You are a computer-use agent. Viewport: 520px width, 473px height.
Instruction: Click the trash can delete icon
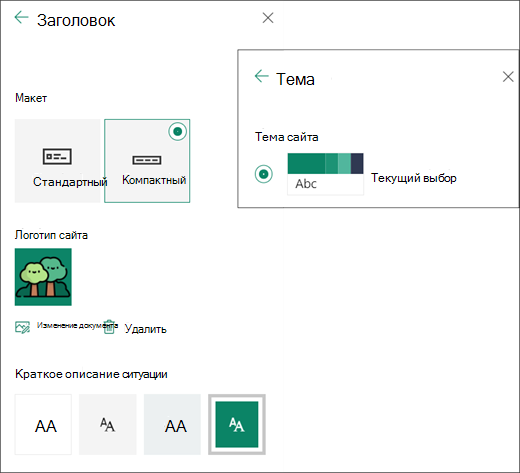point(109,327)
